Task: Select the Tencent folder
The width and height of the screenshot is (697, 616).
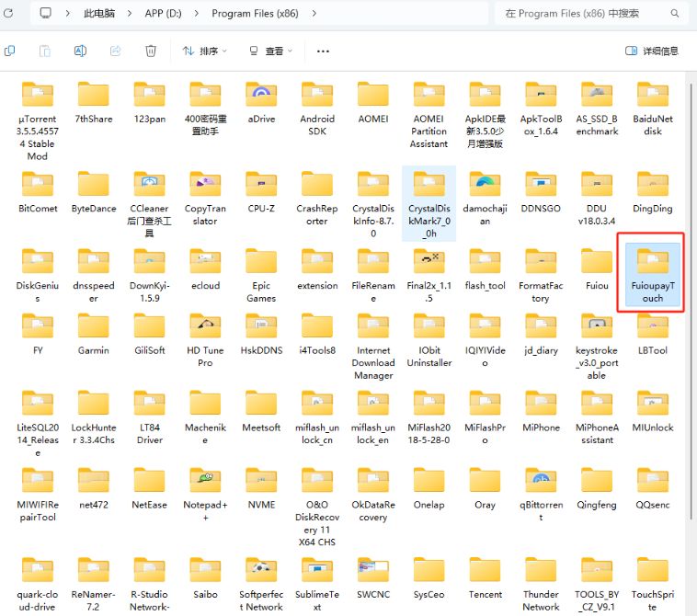Action: (x=485, y=577)
